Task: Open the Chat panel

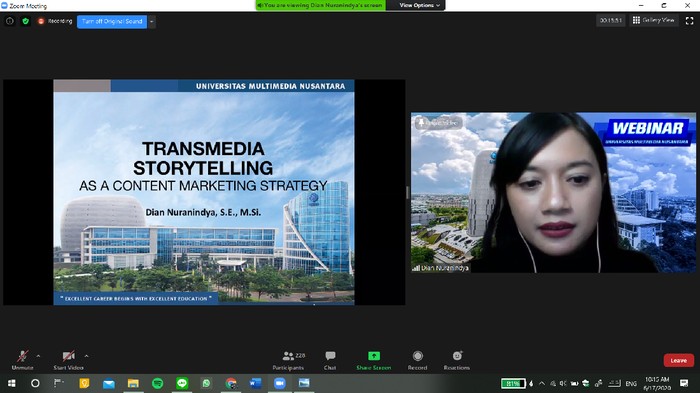Action: 330,360
